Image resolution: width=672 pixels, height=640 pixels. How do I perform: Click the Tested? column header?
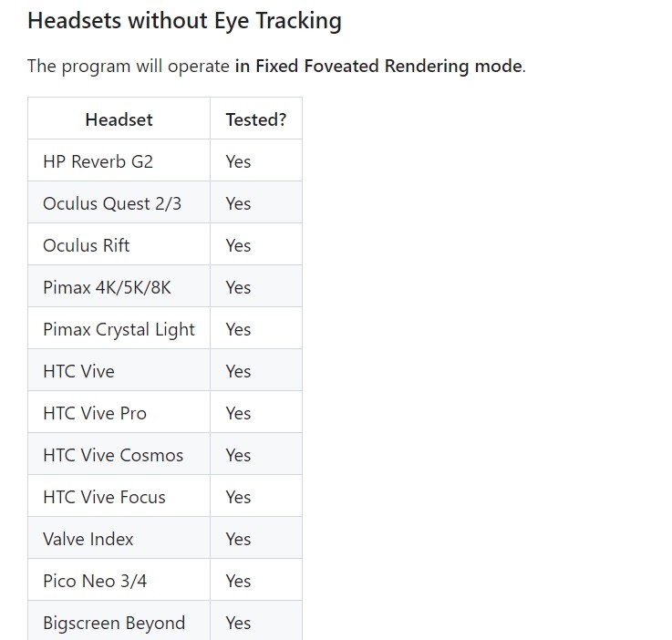(x=256, y=119)
